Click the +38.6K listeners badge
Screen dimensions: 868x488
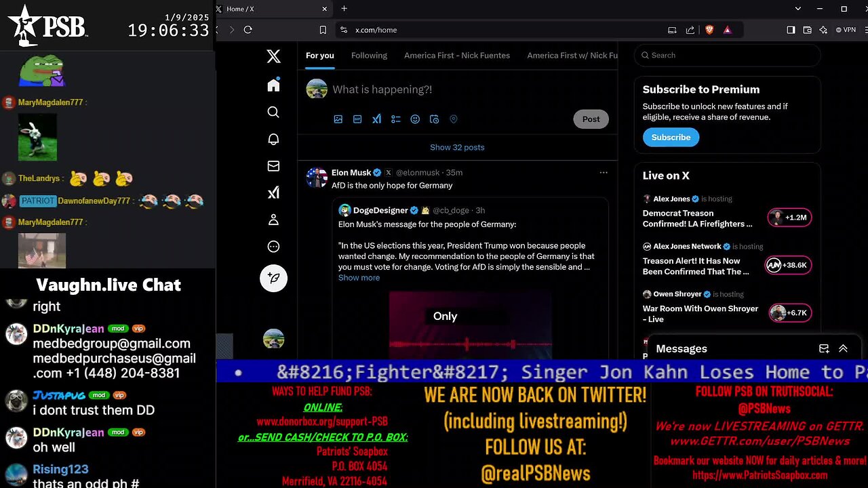pos(788,265)
